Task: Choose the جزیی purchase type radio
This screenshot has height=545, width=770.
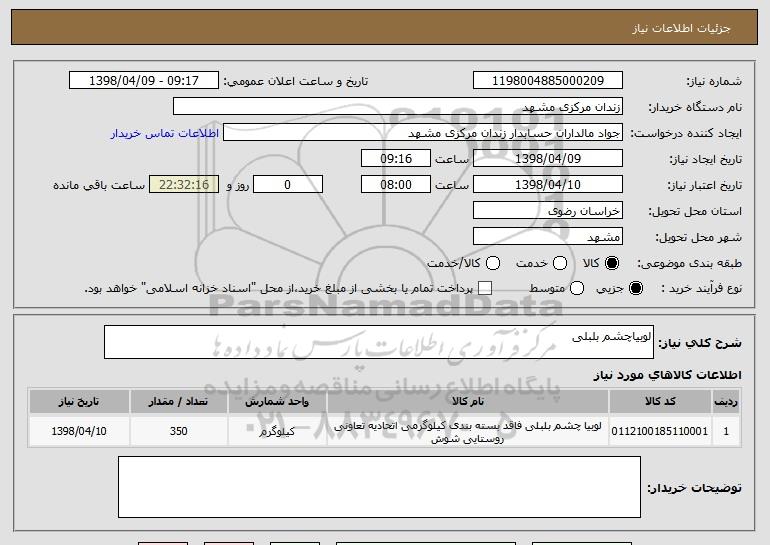Action: [636, 288]
